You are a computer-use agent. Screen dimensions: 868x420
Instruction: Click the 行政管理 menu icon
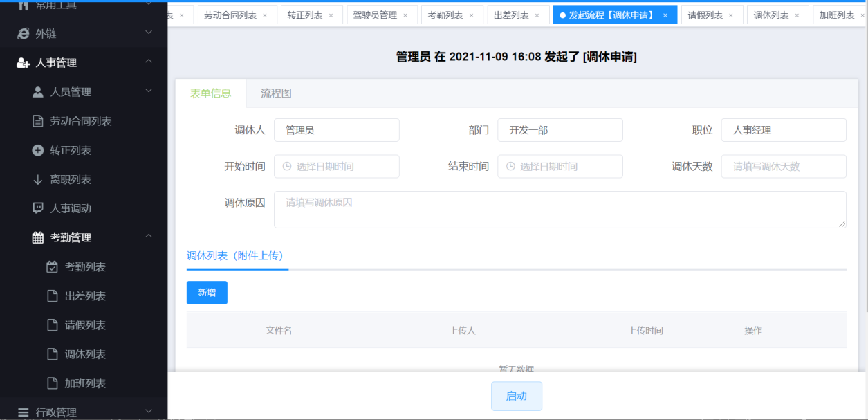click(x=23, y=412)
